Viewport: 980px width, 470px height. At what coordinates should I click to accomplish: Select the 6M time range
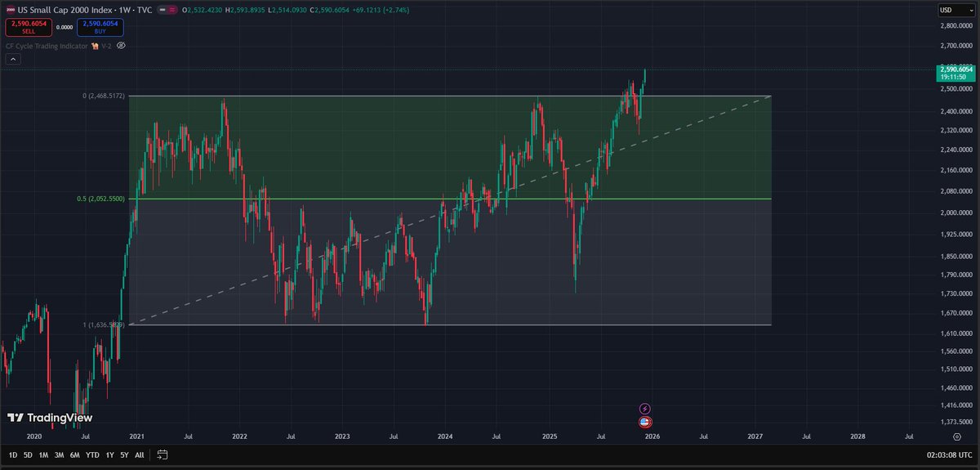[x=75, y=454]
